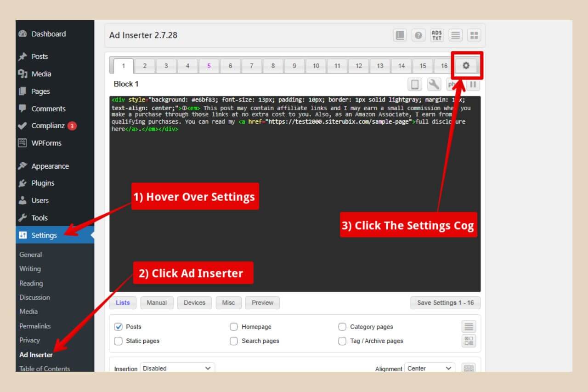Screen dimensions: 588x392
Task: Open Permalinks settings submenu
Action: point(35,326)
